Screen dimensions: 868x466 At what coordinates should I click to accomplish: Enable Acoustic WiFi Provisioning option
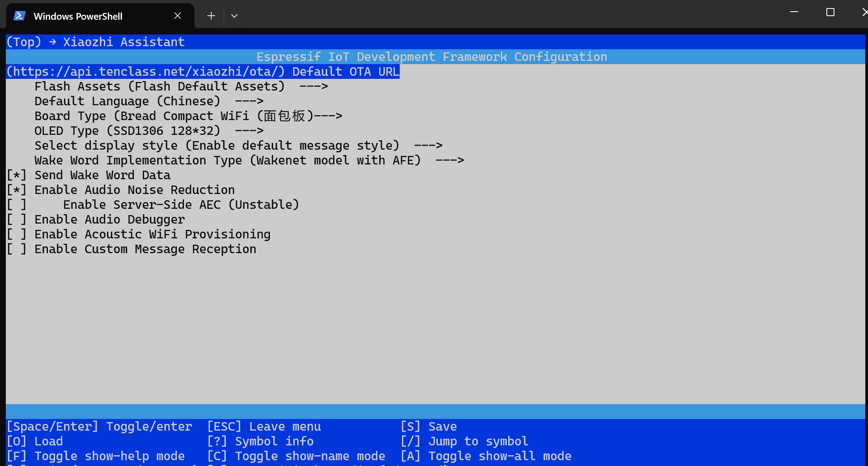(17, 234)
